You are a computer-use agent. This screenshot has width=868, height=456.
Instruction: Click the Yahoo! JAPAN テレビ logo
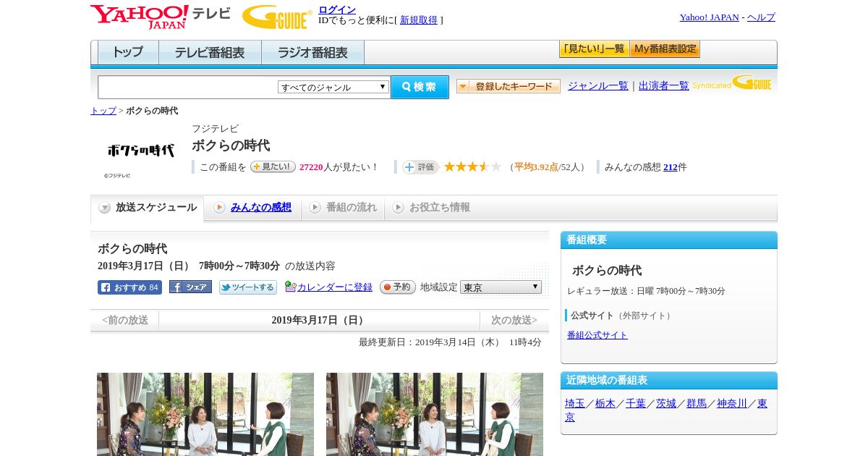161,17
